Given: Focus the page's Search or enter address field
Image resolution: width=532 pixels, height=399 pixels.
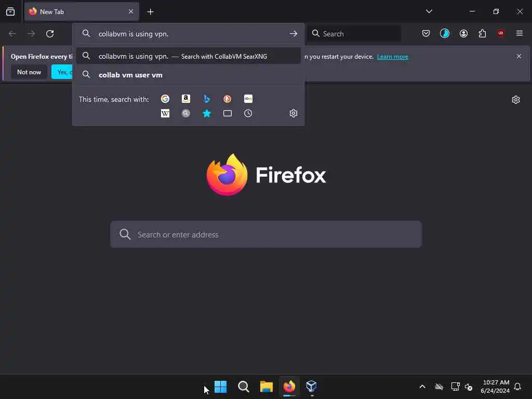Looking at the screenshot, I should [x=265, y=234].
